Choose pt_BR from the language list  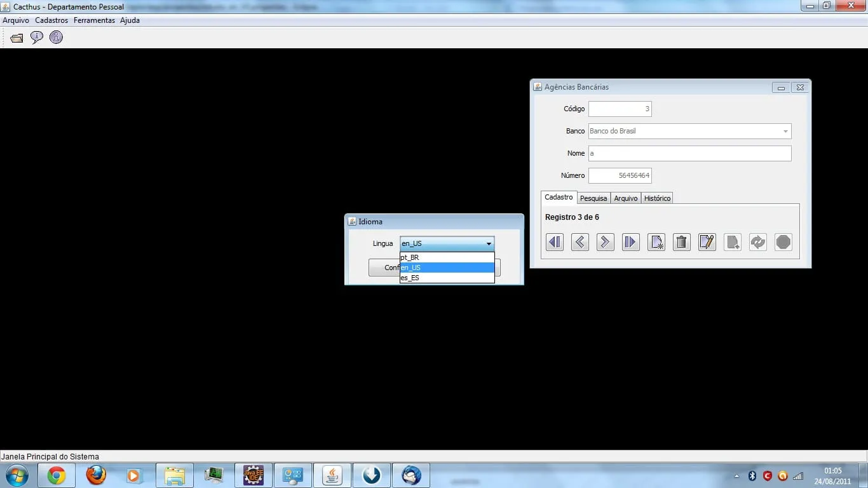tap(447, 257)
